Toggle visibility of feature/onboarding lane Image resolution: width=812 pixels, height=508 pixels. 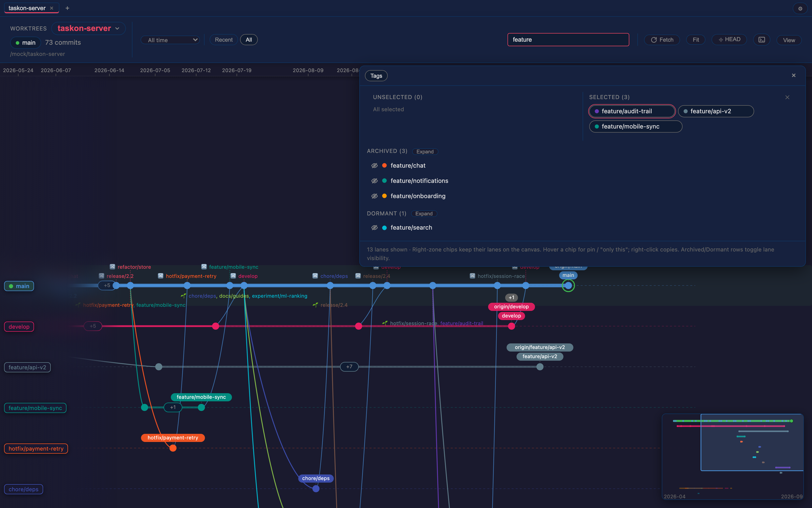tap(374, 196)
